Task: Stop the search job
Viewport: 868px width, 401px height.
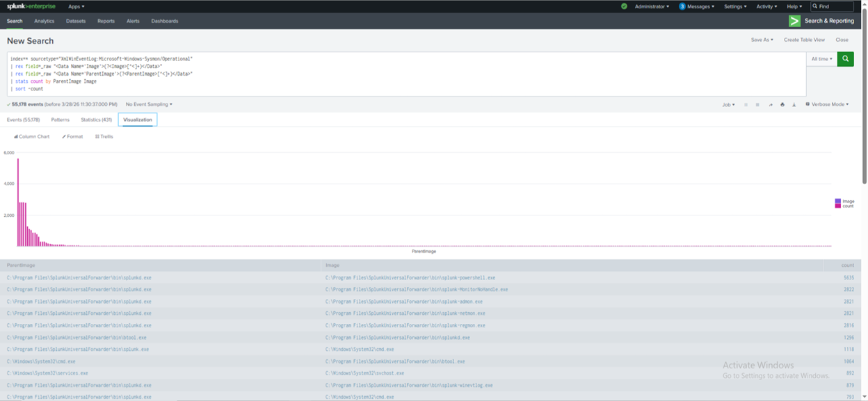Action: tap(757, 104)
